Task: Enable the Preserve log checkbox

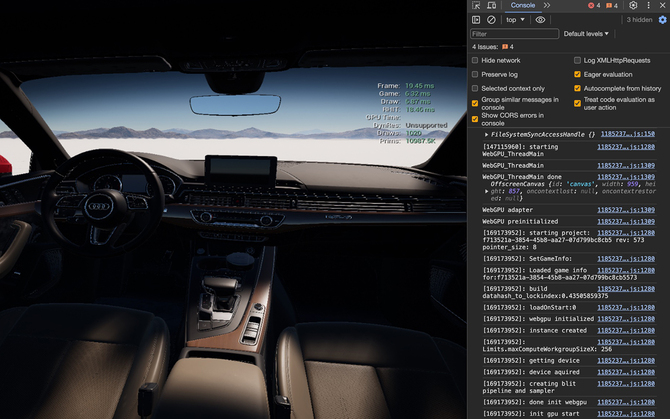Action: pos(475,74)
